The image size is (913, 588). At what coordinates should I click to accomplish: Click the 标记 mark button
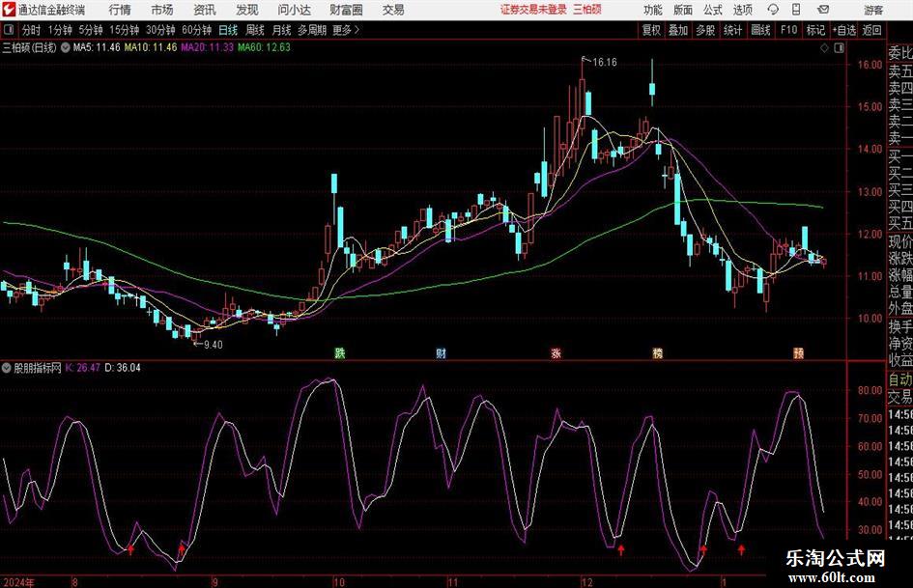point(815,30)
